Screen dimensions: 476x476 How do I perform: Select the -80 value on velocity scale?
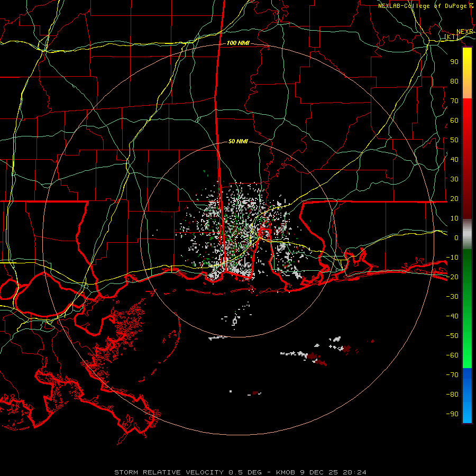click(x=452, y=395)
